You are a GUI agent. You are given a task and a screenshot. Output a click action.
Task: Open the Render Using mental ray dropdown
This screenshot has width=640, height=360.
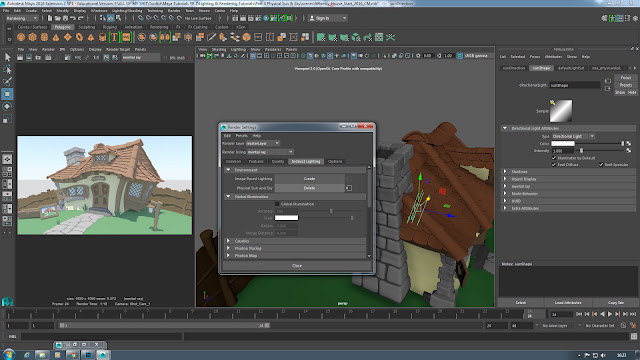coord(270,152)
